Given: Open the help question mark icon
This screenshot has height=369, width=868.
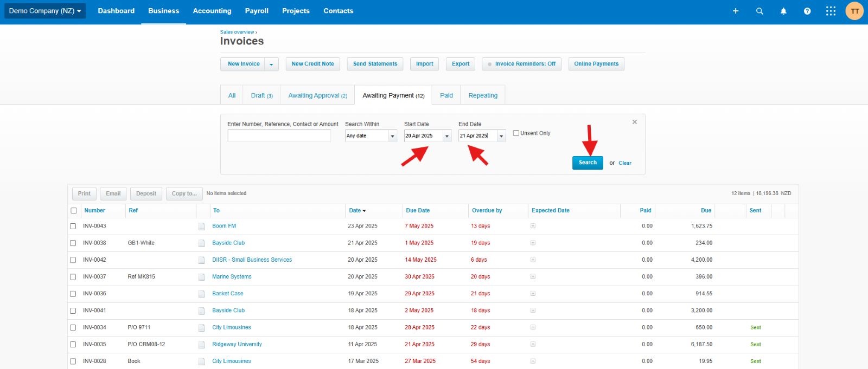Looking at the screenshot, I should point(807,11).
